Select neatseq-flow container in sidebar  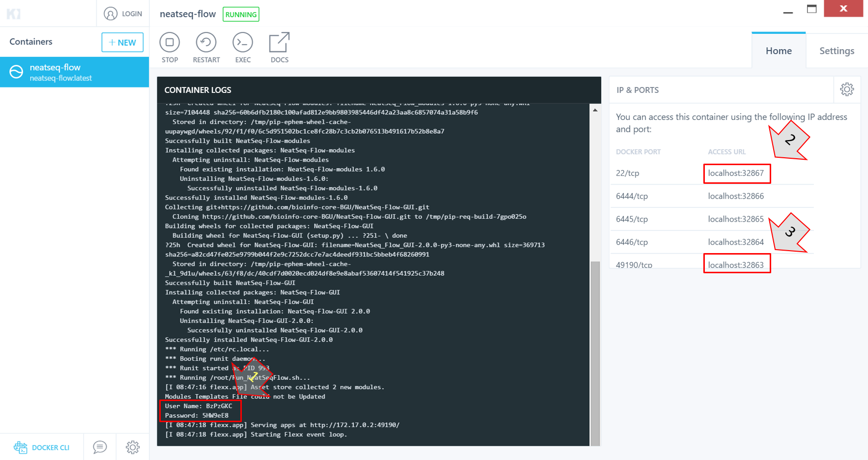coord(74,72)
